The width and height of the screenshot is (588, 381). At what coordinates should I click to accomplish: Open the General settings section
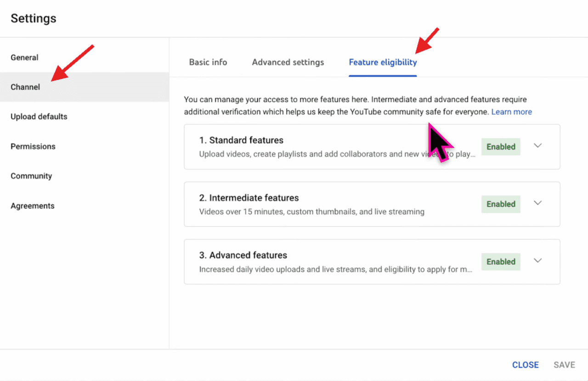[x=24, y=57]
